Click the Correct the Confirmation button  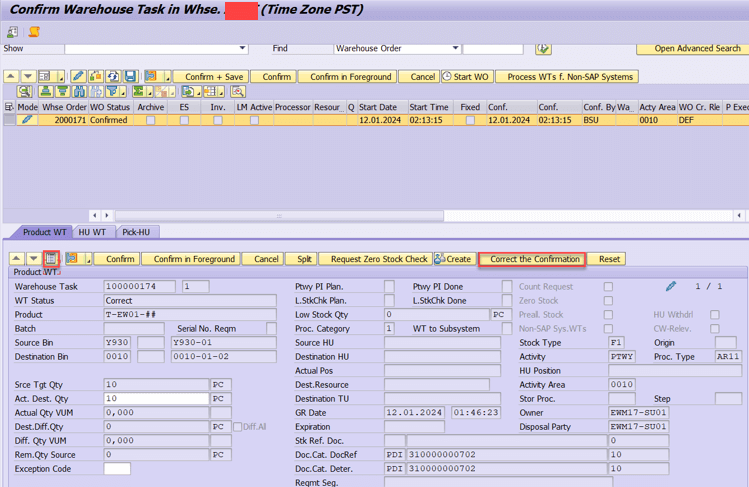[x=533, y=259]
